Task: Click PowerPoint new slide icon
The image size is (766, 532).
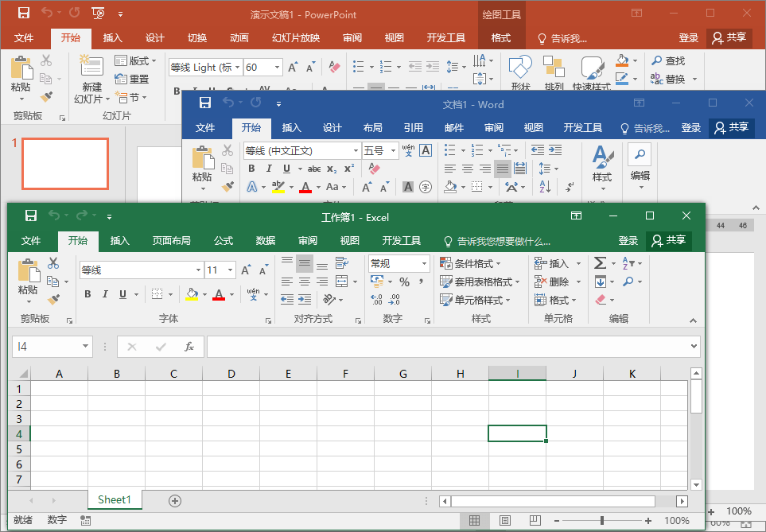Action: tap(91, 65)
